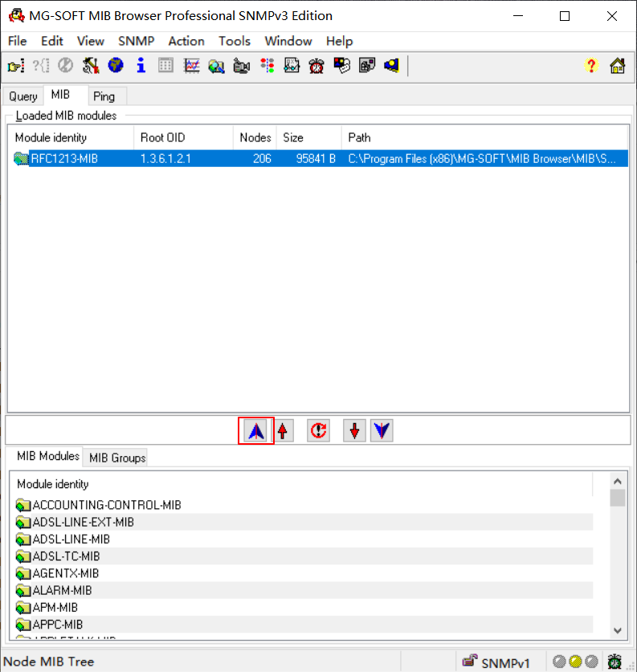637x672 pixels.
Task: Click the scrollbar up arrow in module list
Action: tap(618, 481)
